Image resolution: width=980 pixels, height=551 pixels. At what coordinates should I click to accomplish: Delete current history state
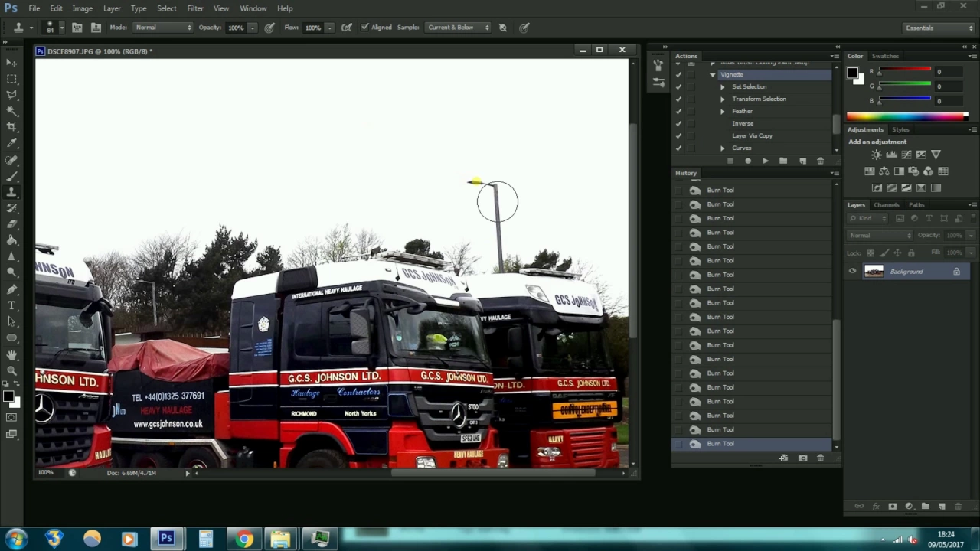point(820,458)
